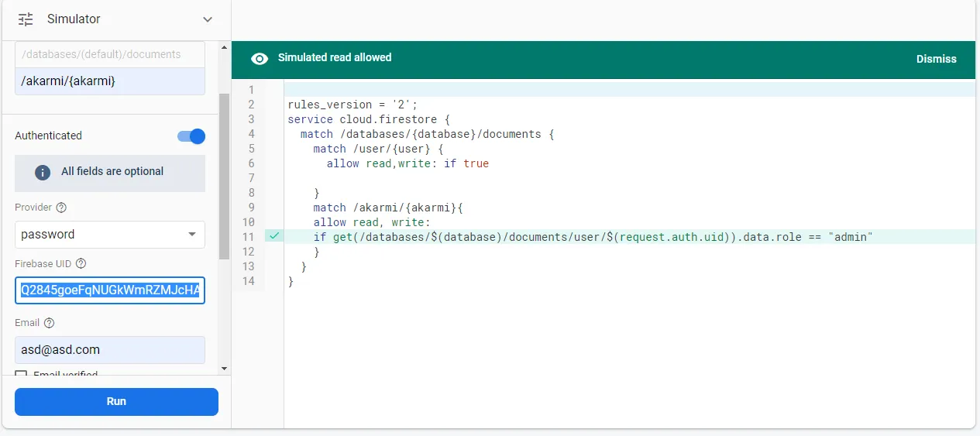The height and width of the screenshot is (436, 980).
Task: Click the Simulator tune icon
Action: (x=26, y=19)
